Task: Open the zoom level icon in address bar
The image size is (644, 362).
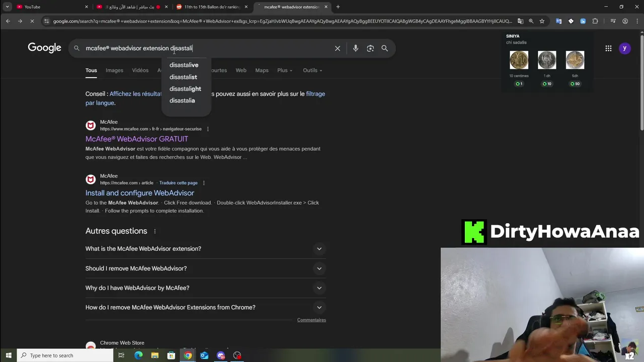Action: click(531, 21)
